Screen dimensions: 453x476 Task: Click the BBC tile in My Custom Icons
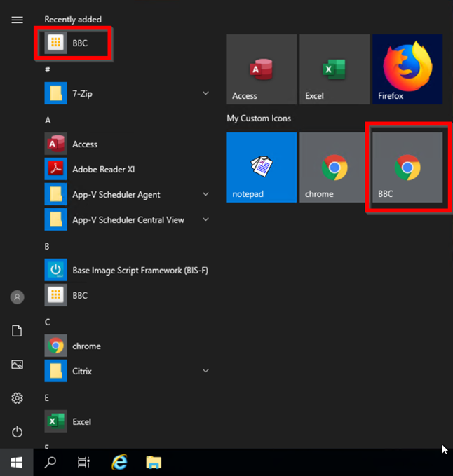click(x=407, y=168)
